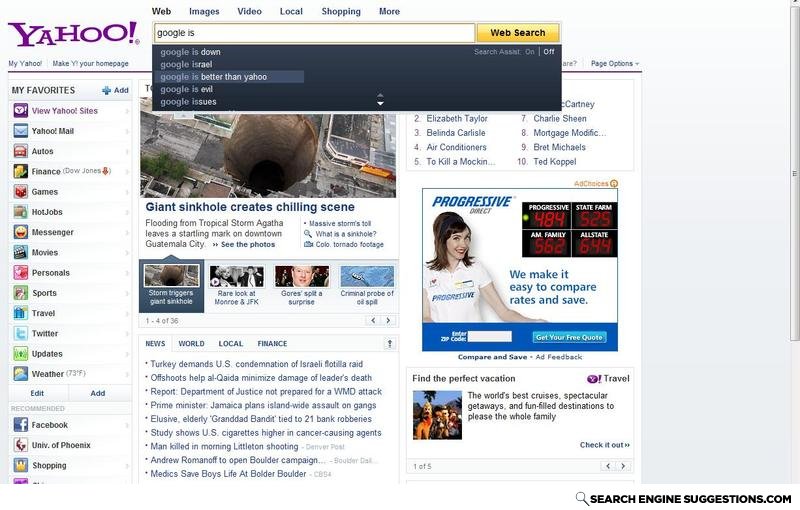This screenshot has height=510, width=800.
Task: Open the Twitter bird icon
Action: pos(20,334)
